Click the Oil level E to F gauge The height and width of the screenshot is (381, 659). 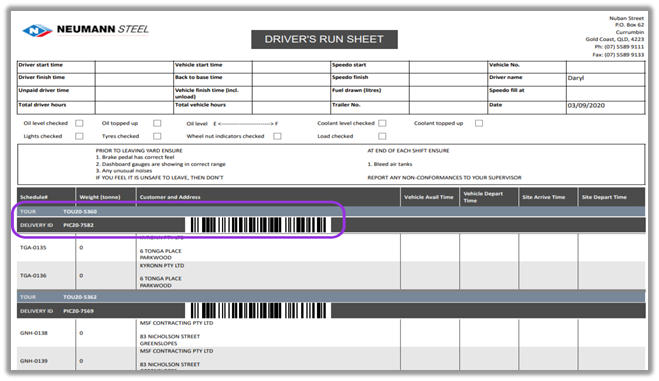click(246, 123)
